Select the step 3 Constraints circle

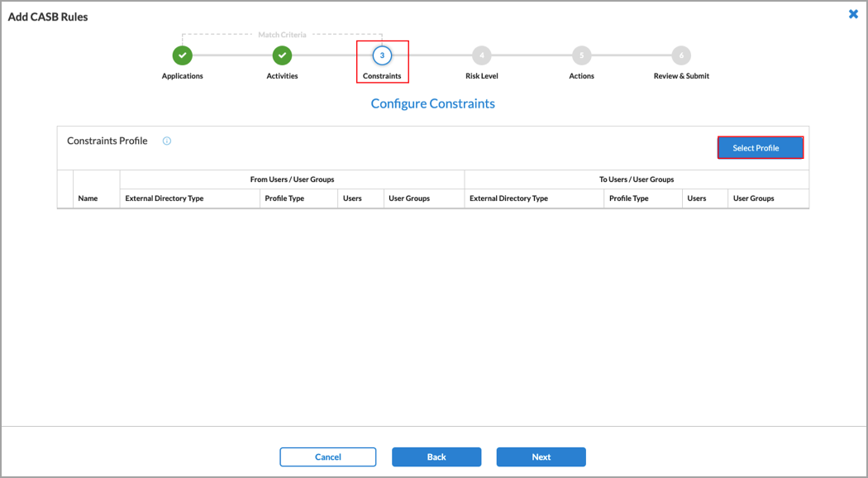coord(382,55)
